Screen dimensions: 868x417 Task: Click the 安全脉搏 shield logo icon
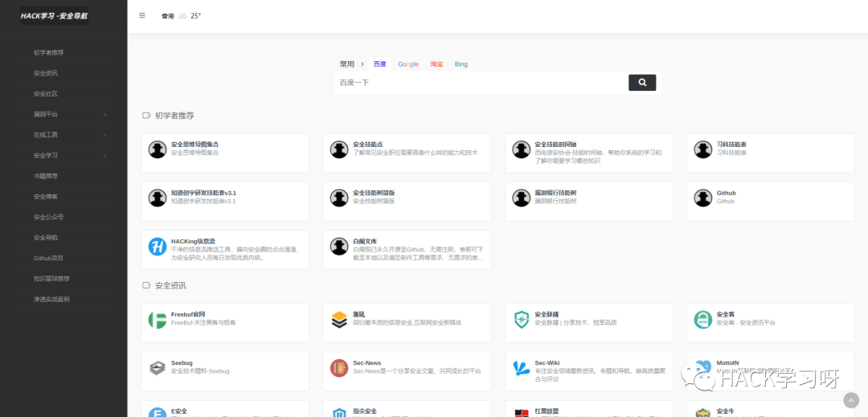pos(521,320)
